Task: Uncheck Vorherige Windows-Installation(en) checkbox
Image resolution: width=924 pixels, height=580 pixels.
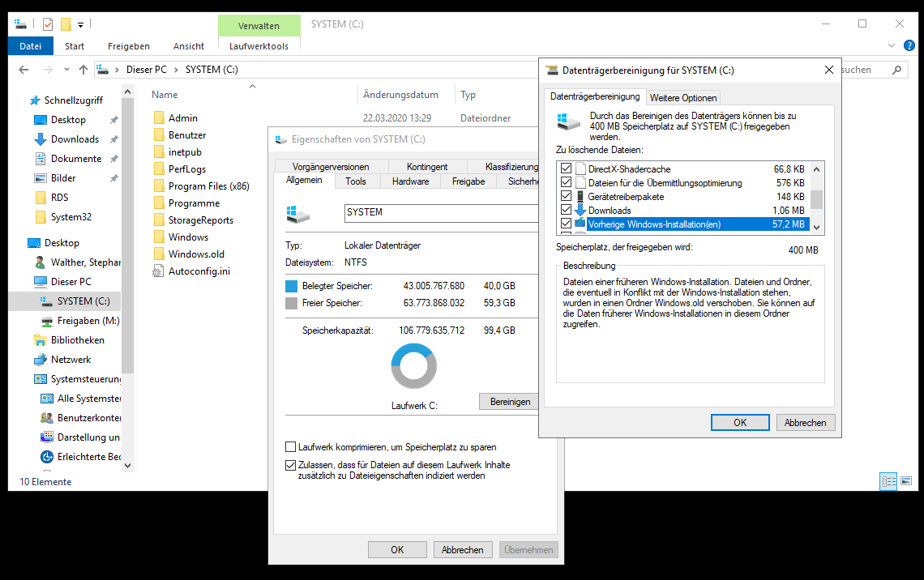Action: coord(567,224)
